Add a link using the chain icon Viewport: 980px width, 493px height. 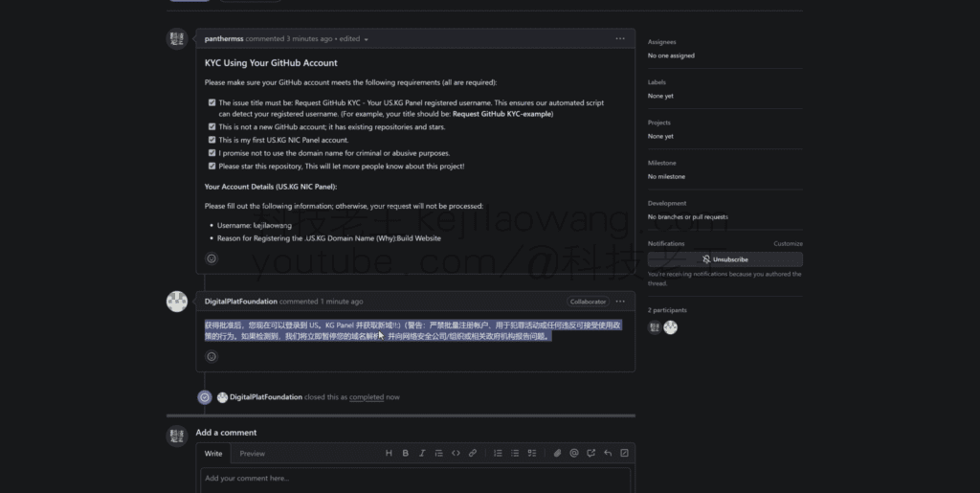click(x=473, y=453)
